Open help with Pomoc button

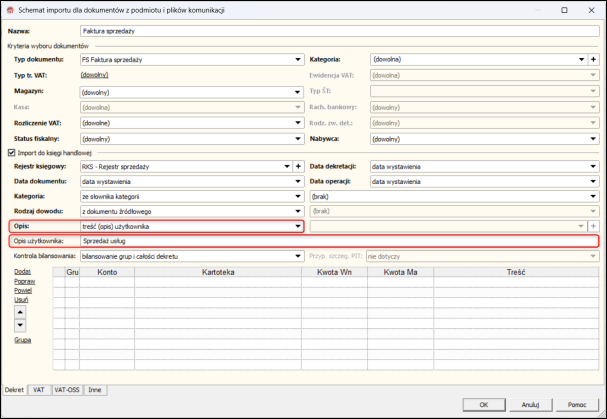point(577,405)
